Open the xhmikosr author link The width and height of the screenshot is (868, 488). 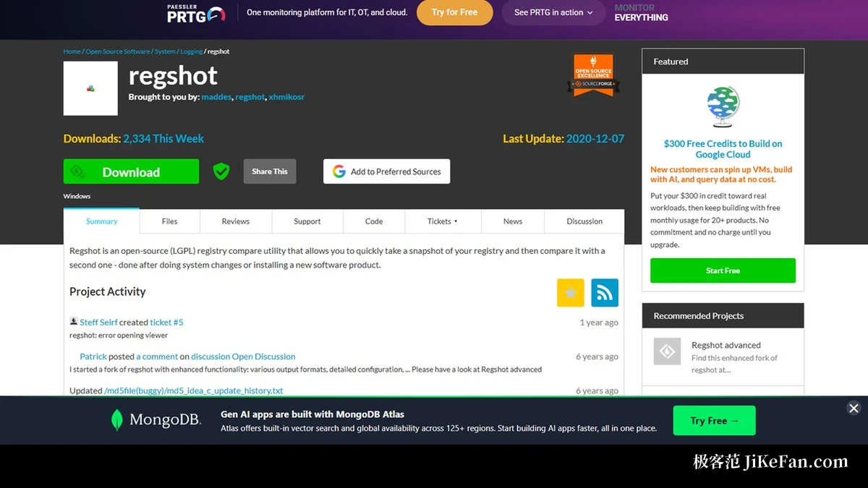[286, 97]
